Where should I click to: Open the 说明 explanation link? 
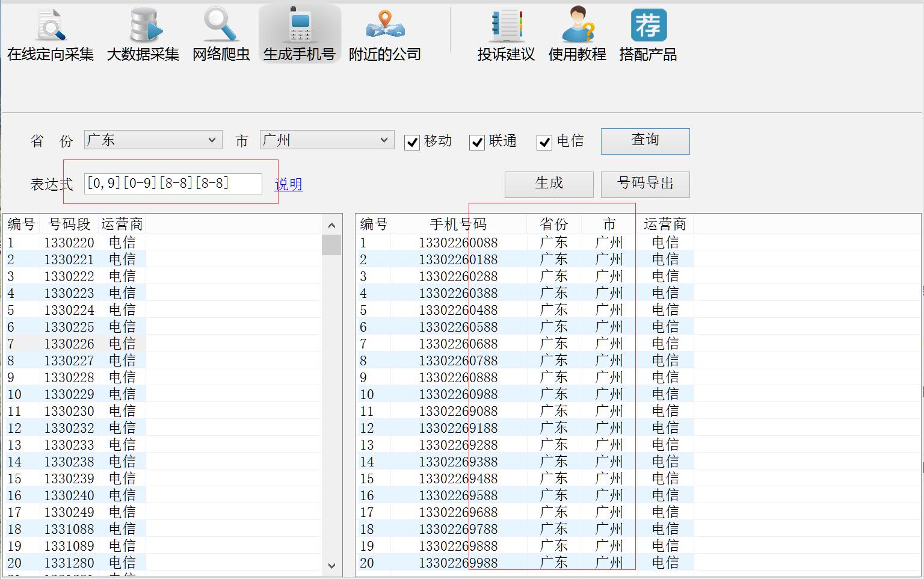pos(288,185)
